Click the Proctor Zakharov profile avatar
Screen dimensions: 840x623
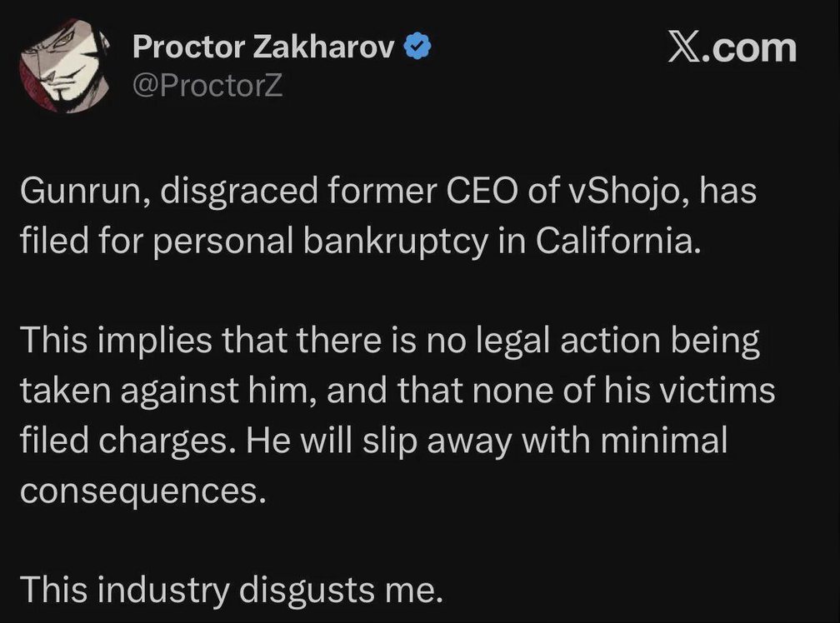66,67
